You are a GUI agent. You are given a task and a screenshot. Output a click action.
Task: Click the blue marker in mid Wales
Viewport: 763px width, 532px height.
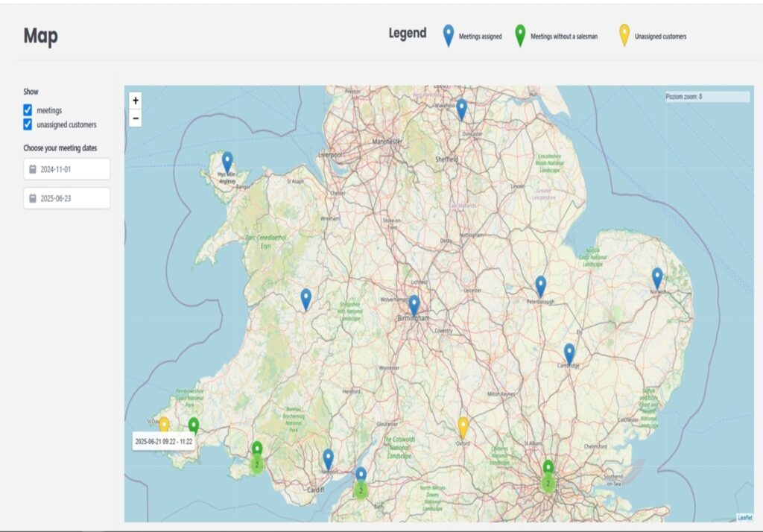pos(305,298)
